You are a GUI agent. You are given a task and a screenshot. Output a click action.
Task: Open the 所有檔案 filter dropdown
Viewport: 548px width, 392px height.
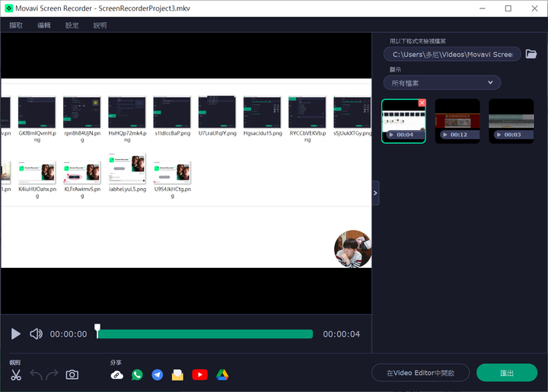click(x=442, y=83)
